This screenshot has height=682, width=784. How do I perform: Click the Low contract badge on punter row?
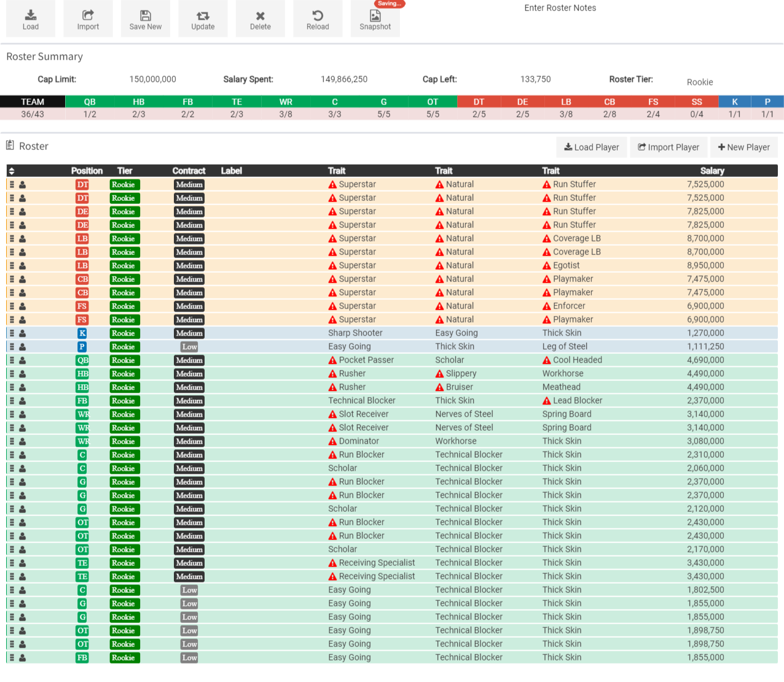click(x=189, y=347)
